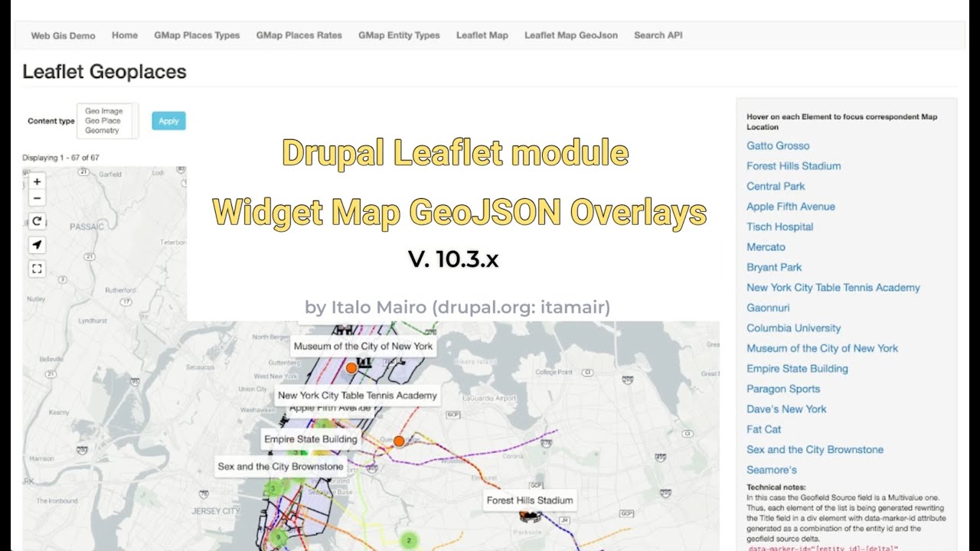Click Table Tennis Academy map tooltip
980x551 pixels.
pos(358,396)
